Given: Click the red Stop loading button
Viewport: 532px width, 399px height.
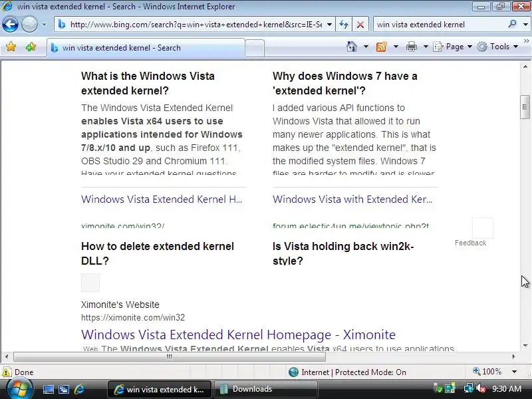Looking at the screenshot, I should pos(360,25).
